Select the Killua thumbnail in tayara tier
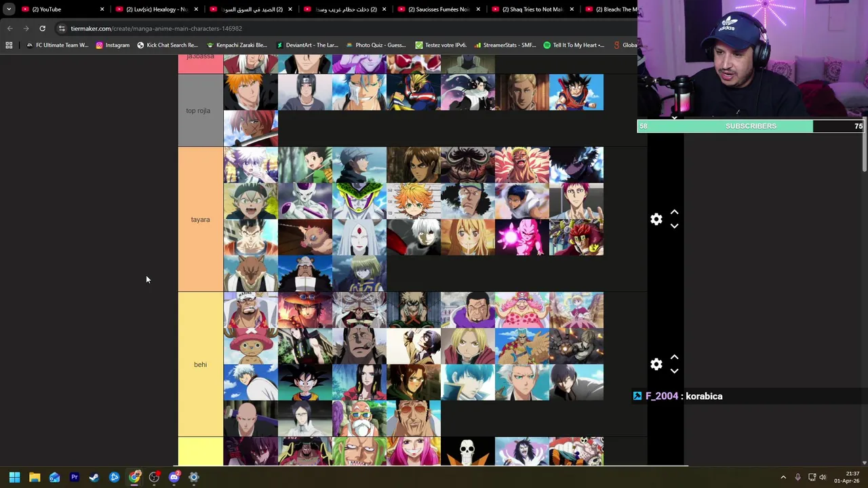The height and width of the screenshot is (488, 868). tap(251, 165)
